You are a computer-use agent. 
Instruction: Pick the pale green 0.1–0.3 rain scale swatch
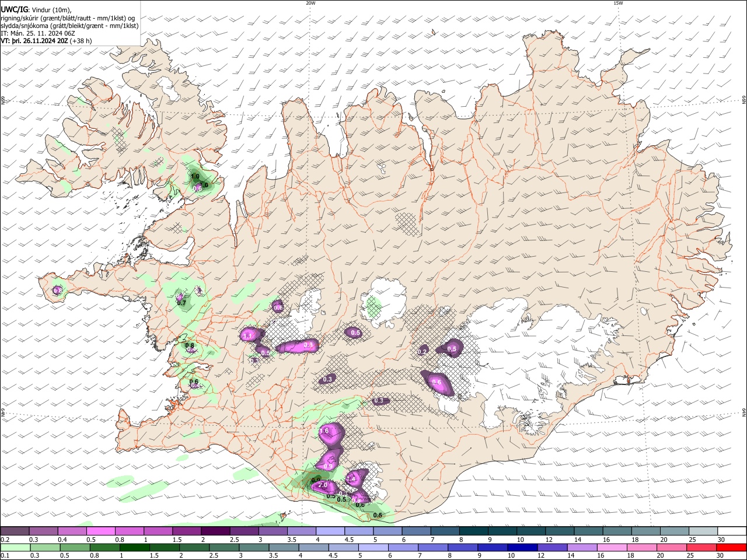[16, 547]
